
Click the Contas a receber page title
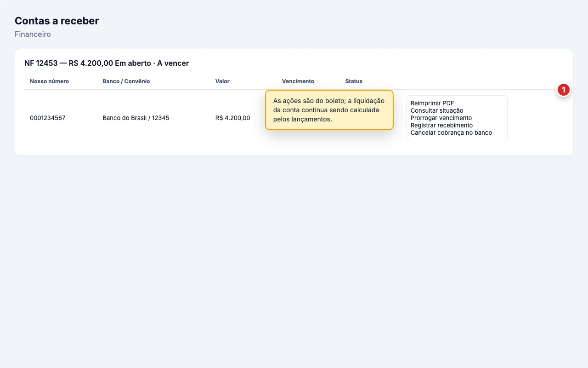57,21
